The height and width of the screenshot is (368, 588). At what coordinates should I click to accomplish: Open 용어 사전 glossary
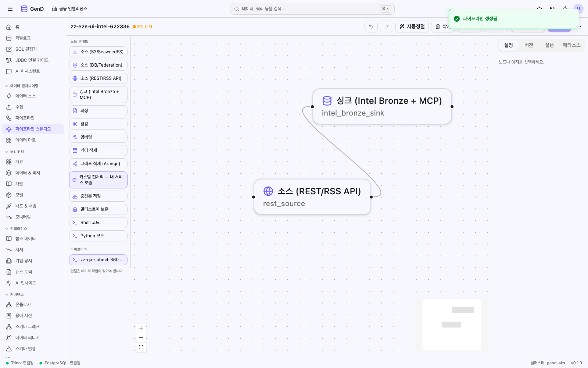tap(33, 316)
